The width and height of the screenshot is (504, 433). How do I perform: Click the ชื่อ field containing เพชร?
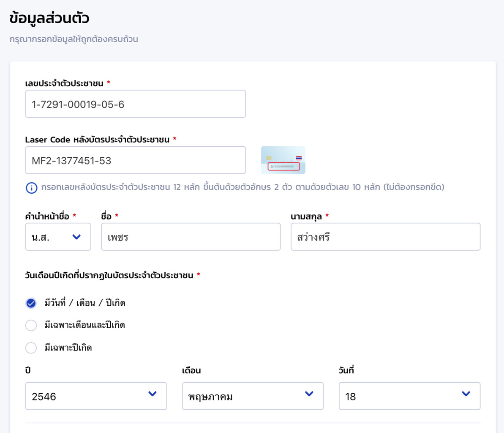click(x=191, y=237)
